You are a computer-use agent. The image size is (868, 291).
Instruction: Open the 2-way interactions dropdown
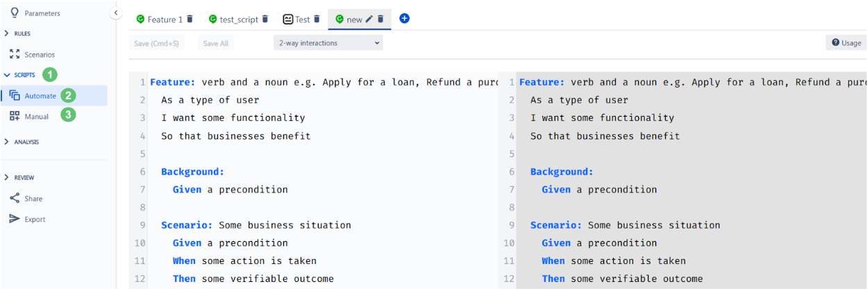coord(328,43)
